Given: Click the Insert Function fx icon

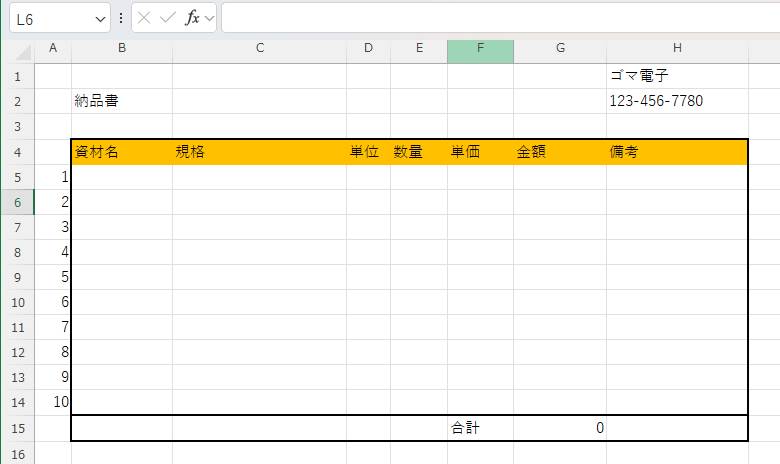Looking at the screenshot, I should [192, 18].
